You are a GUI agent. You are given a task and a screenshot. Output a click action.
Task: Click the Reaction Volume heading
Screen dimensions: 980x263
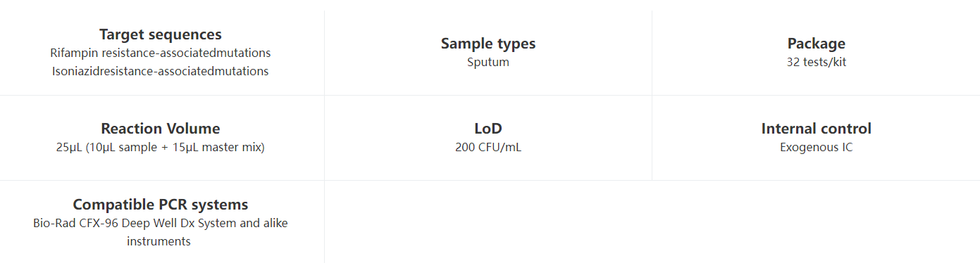(161, 129)
